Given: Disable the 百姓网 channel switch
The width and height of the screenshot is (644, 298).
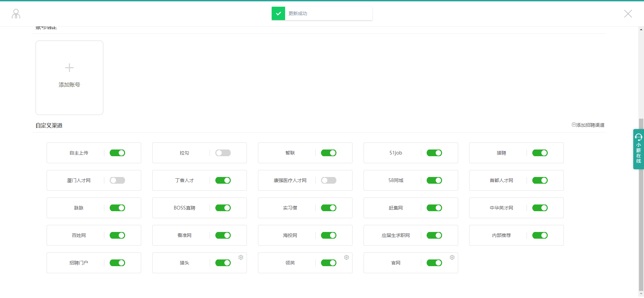Looking at the screenshot, I should (117, 235).
